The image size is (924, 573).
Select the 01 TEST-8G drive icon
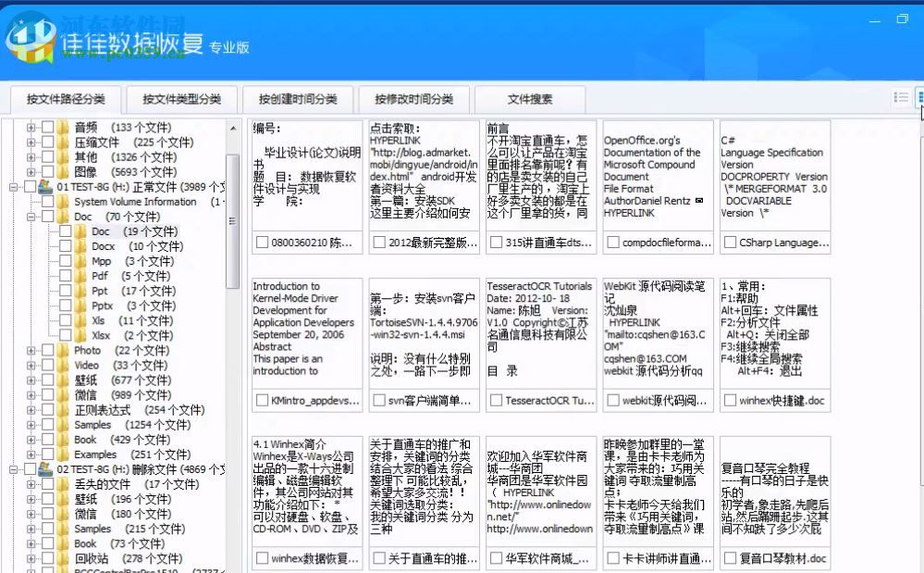[44, 187]
